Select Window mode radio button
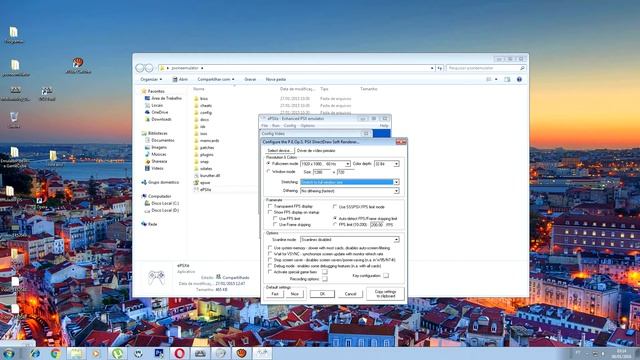Screen dimensions: 640x360 [269, 172]
